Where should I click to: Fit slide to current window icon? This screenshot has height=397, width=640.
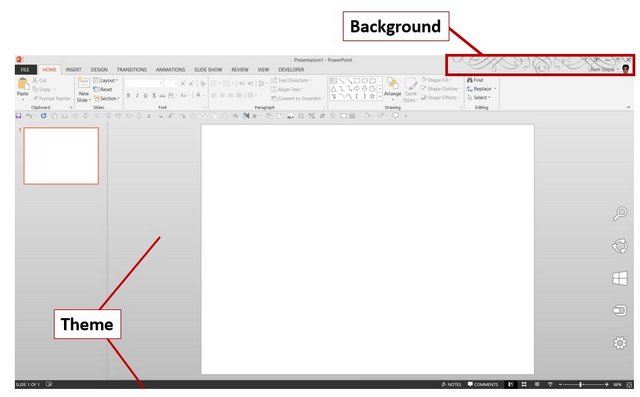[629, 384]
